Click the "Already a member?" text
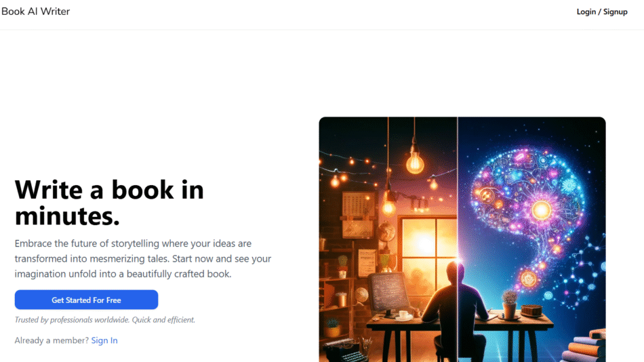644x362 pixels. click(52, 340)
